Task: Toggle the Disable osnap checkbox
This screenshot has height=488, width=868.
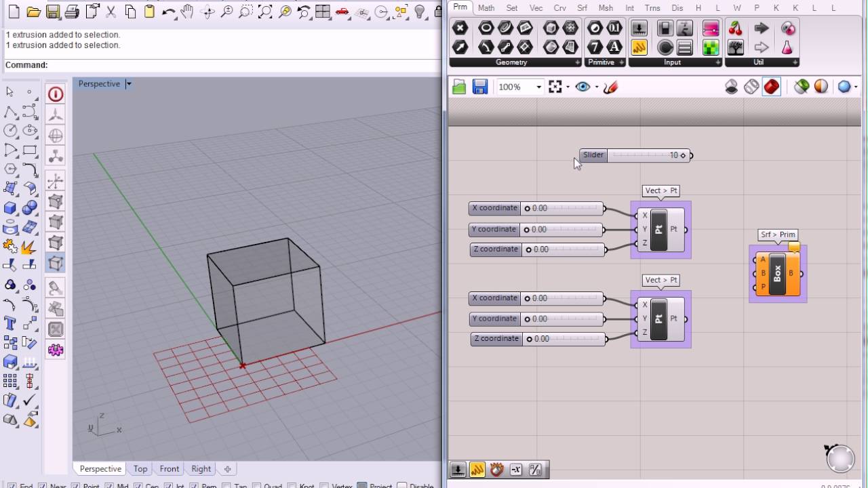Action: coord(401,486)
